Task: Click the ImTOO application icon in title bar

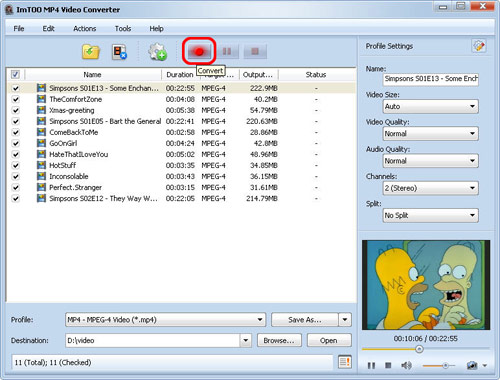Action: click(x=9, y=10)
